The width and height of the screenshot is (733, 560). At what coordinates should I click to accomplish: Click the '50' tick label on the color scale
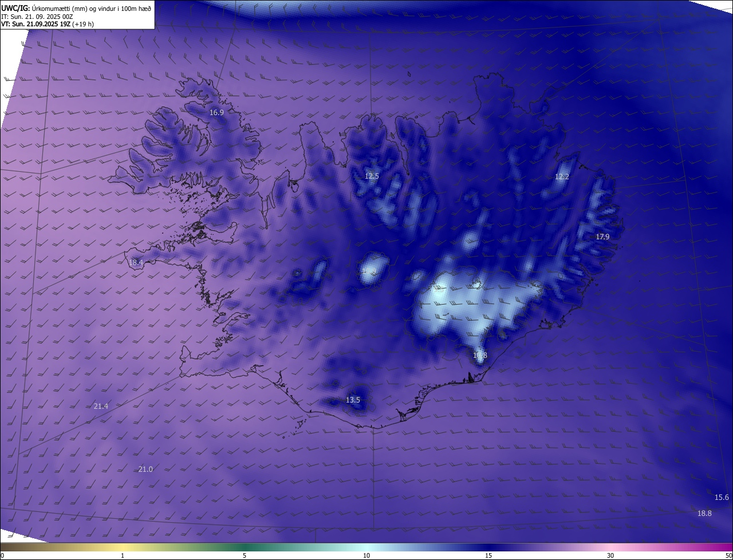pos(728,555)
